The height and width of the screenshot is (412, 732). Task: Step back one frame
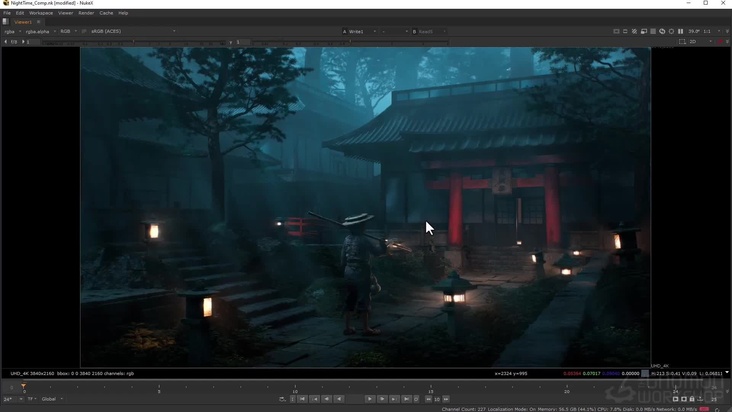[x=327, y=399]
